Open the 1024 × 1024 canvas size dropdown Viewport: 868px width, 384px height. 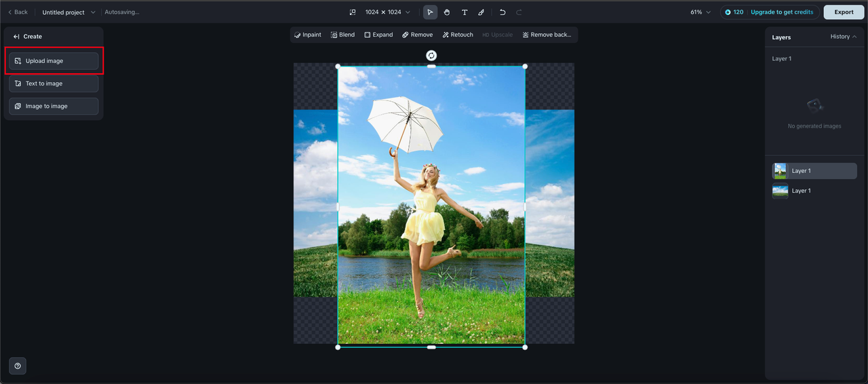click(x=387, y=12)
